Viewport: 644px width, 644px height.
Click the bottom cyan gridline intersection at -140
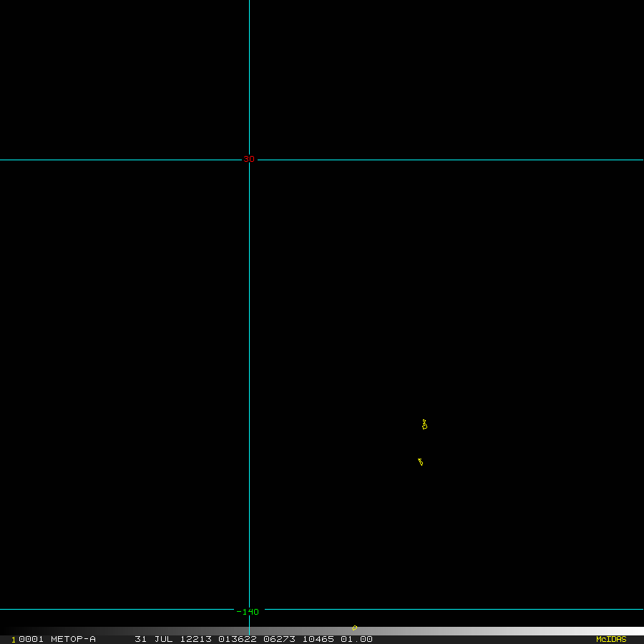pos(249,609)
